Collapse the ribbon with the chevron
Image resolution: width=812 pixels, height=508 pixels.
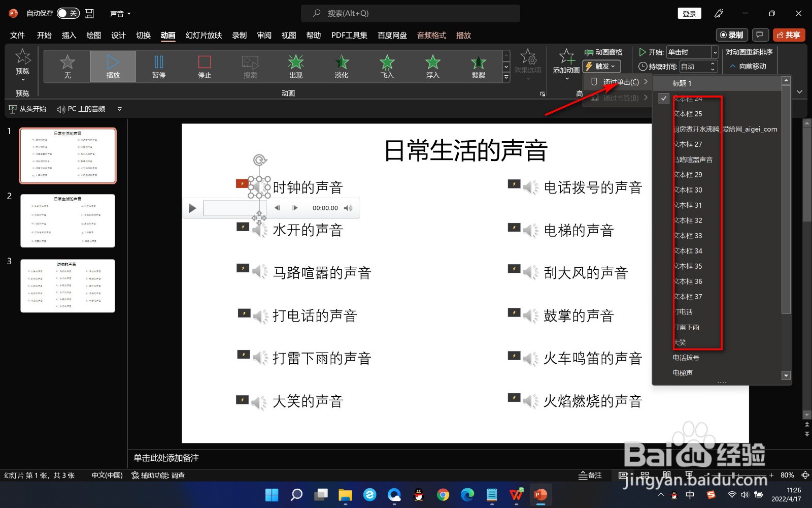pos(800,92)
